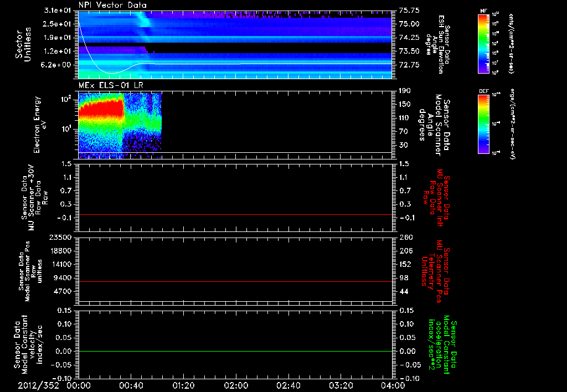Click the '44' telemetry tick label

point(404,291)
